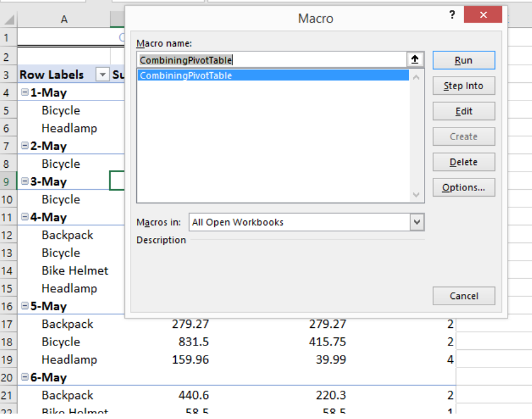Collapse the 1-May pivot group
The image size is (532, 419).
(24, 92)
